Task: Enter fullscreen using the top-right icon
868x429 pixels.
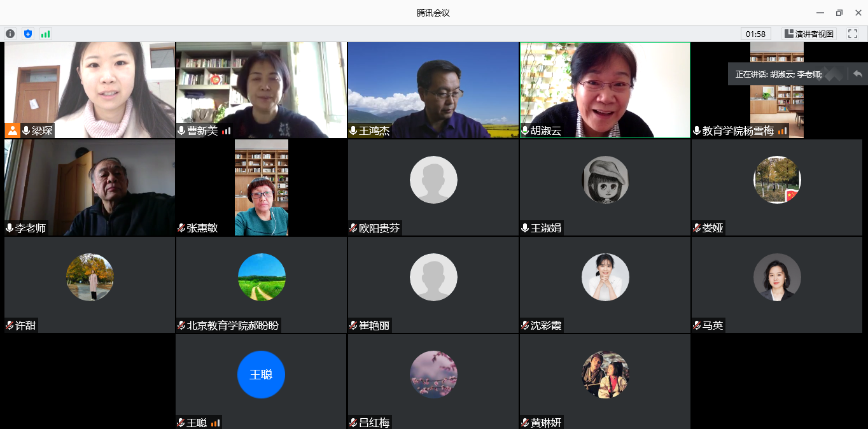Action: point(852,34)
